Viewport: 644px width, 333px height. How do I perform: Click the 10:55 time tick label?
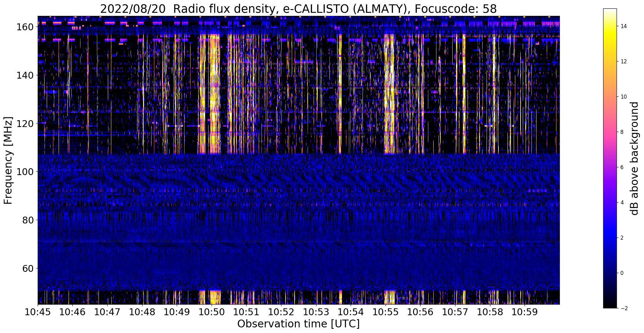coord(386,311)
